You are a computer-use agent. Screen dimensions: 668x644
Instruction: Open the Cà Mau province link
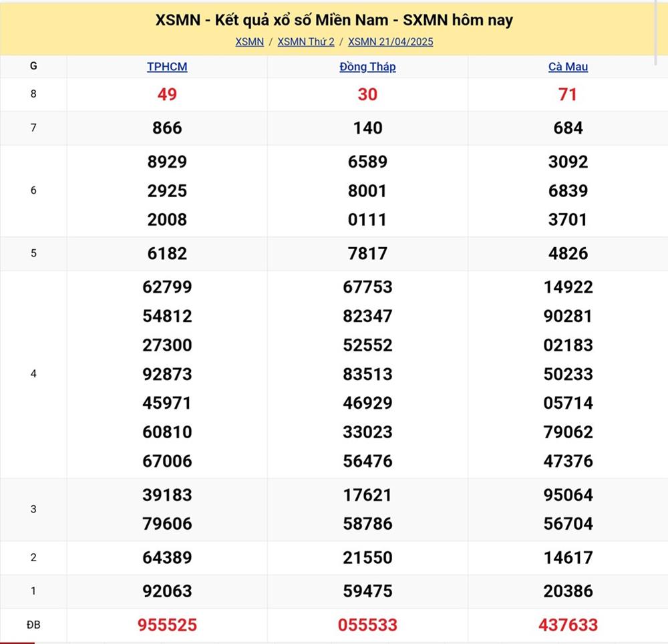point(568,67)
